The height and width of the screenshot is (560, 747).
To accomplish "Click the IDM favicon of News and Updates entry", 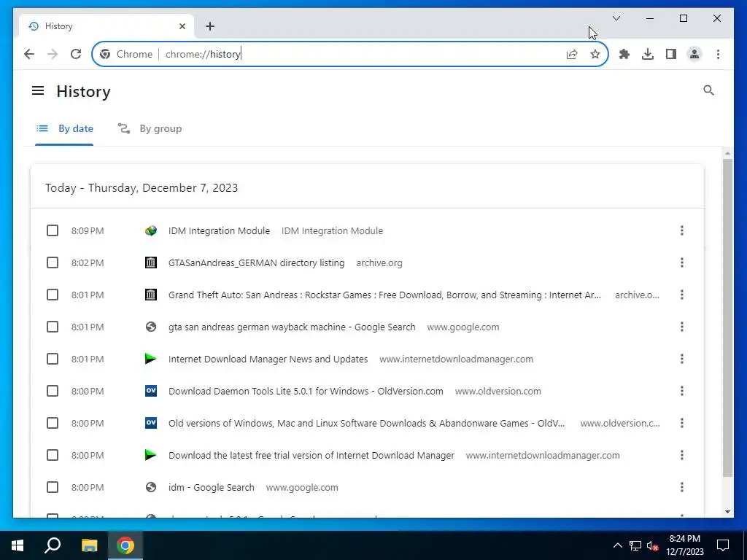I will [150, 359].
